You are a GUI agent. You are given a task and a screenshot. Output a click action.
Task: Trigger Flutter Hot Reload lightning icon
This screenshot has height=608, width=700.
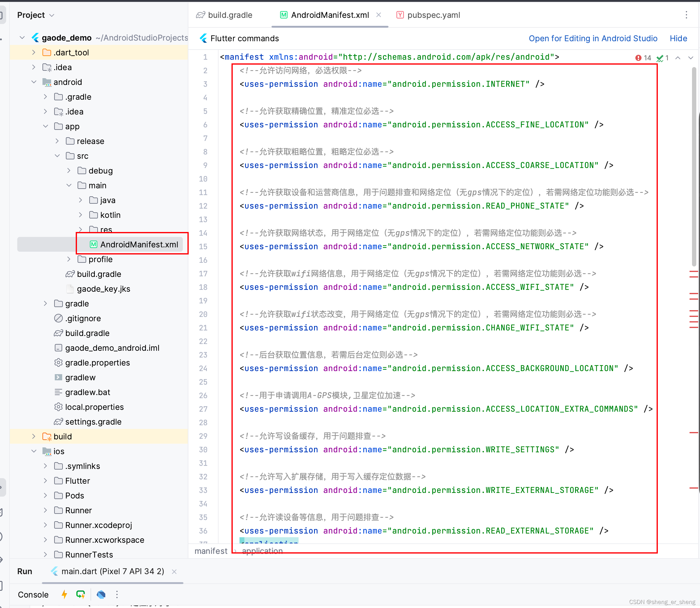point(64,594)
